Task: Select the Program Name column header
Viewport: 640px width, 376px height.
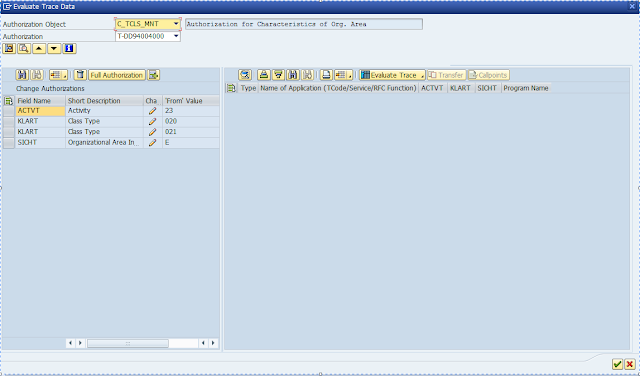Action: tap(526, 88)
